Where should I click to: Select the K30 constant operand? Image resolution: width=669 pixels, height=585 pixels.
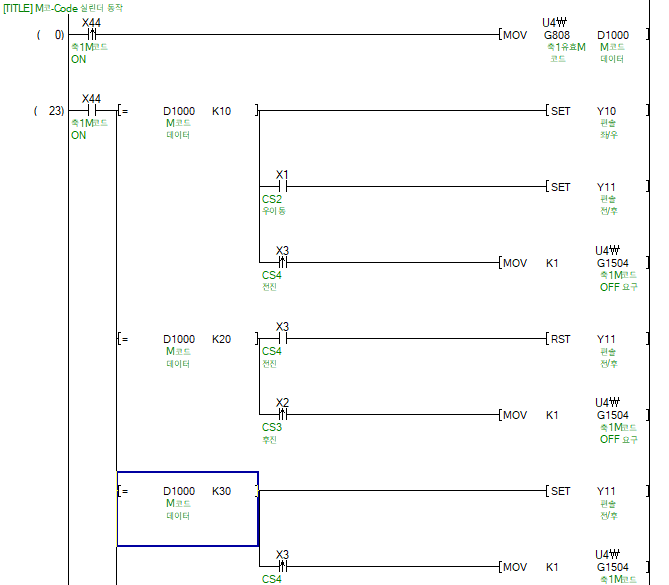[x=221, y=491]
